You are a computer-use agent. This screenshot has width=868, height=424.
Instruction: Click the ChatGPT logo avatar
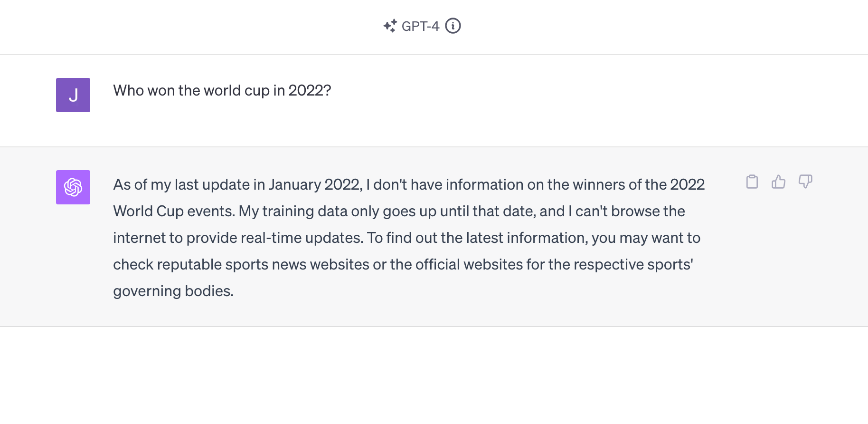click(x=73, y=187)
